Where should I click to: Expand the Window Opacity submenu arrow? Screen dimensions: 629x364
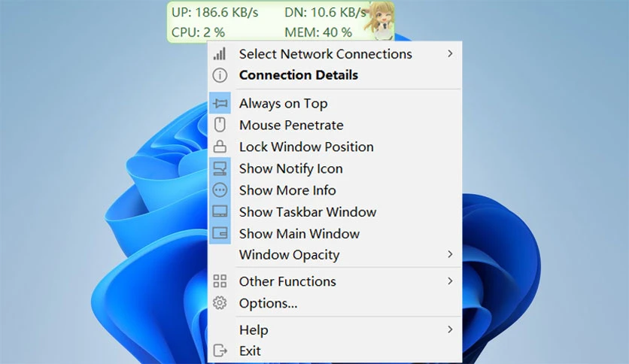point(450,254)
